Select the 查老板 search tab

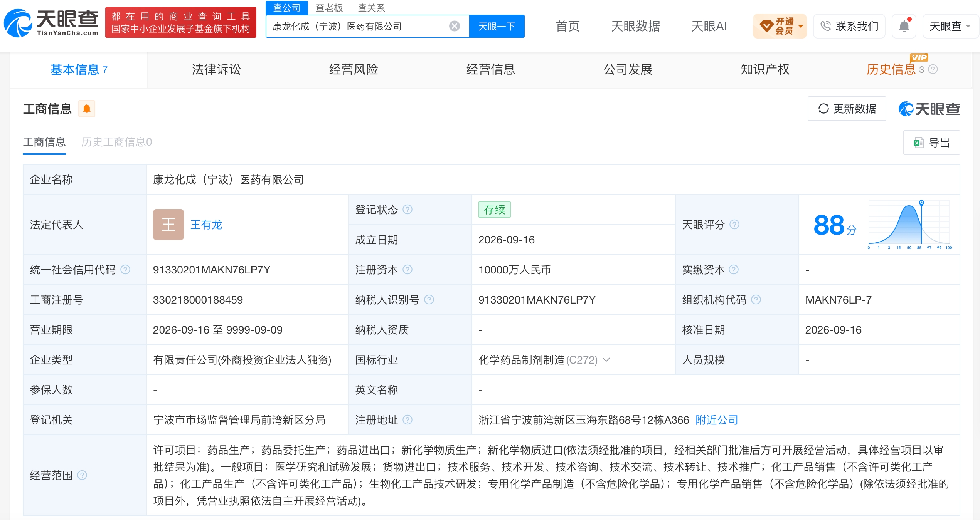tap(329, 8)
